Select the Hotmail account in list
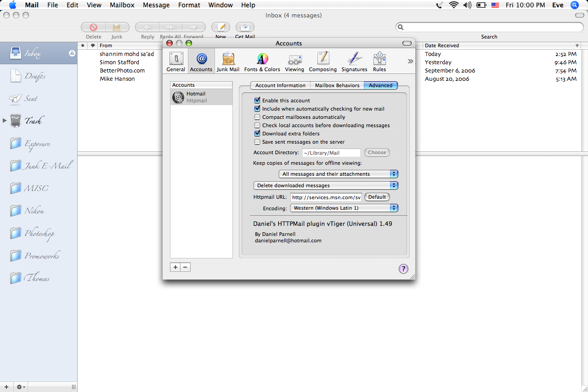The image size is (588, 392). click(201, 97)
